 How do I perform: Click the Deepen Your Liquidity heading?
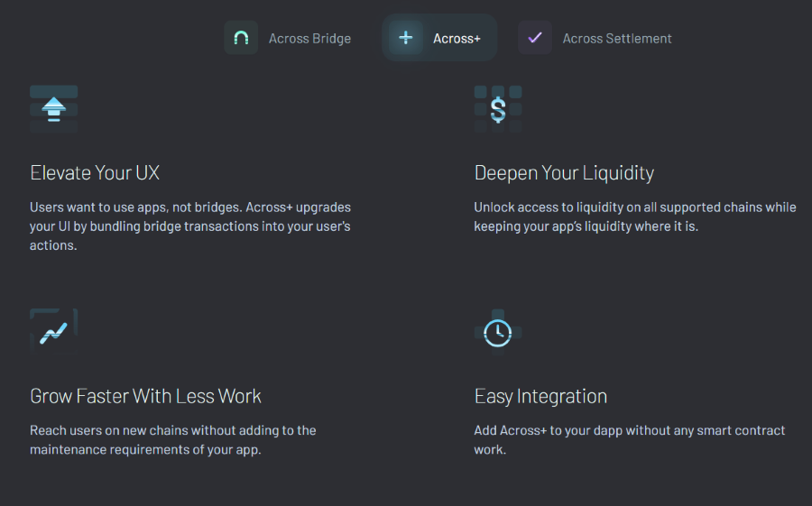(565, 172)
